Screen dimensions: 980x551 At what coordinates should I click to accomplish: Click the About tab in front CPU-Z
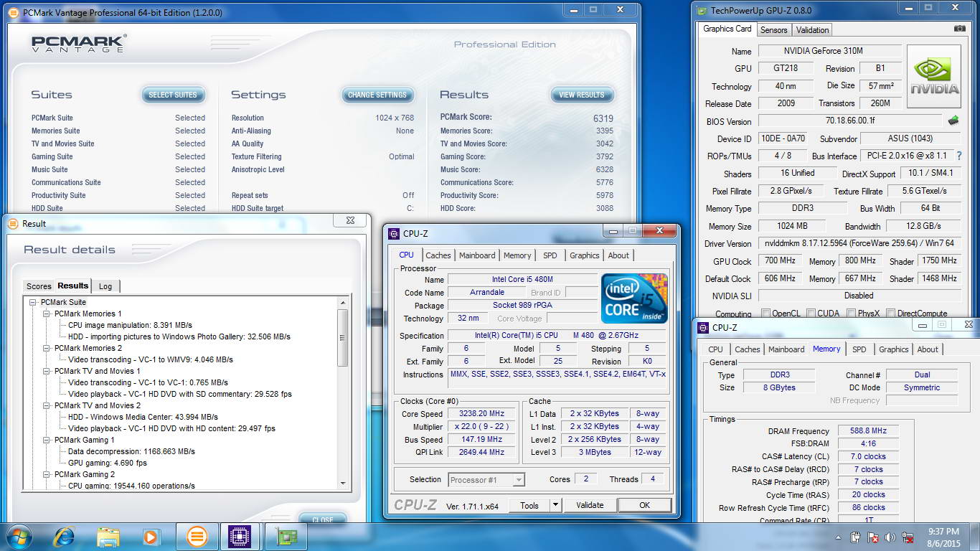point(618,255)
